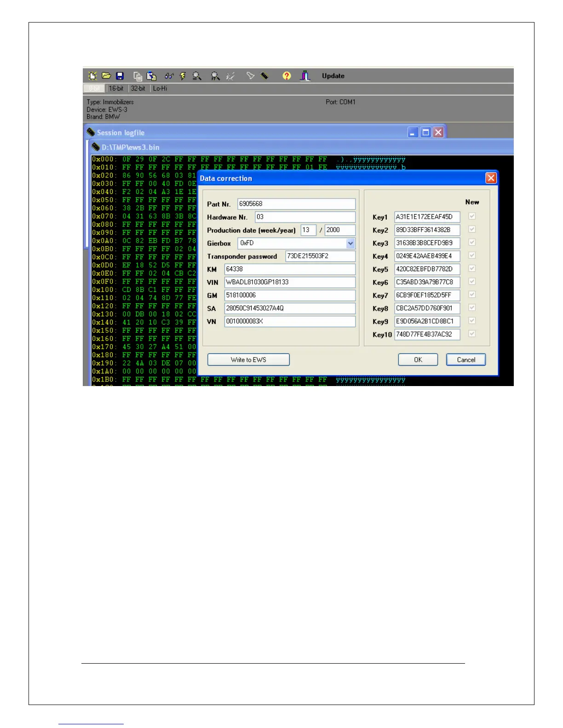
Task: Click the chip device icon in toolbar
Action: 264,75
